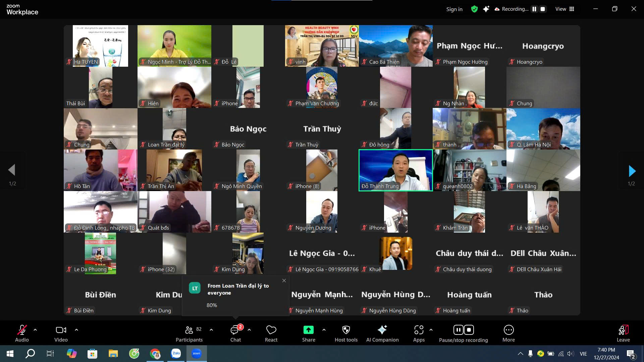Expand share options arrow
644x362 pixels.
324,330
